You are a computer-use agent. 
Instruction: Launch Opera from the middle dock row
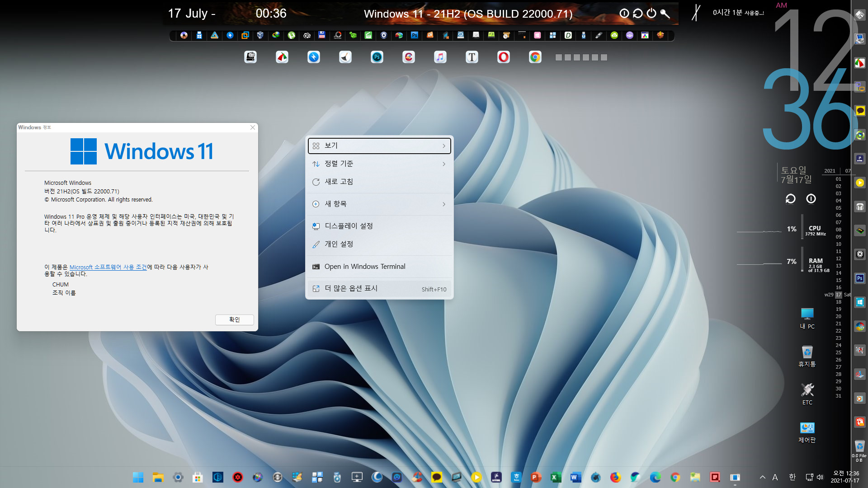(503, 57)
